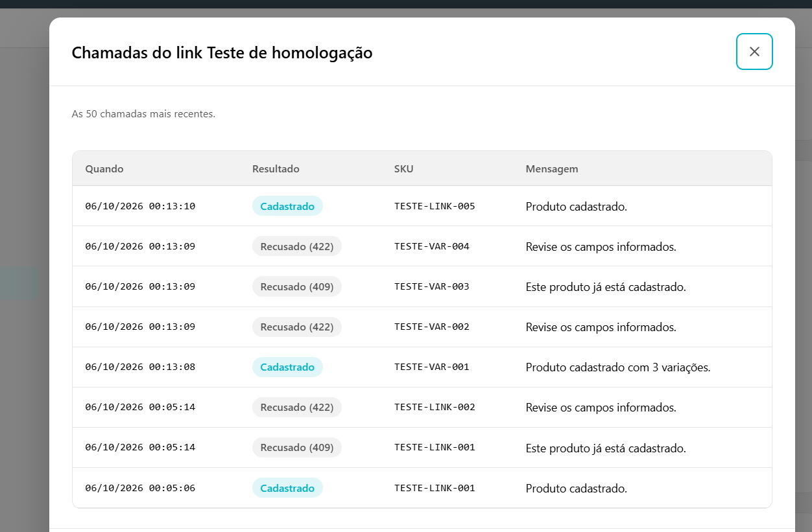The image size is (812, 532).
Task: Click já está cadastrado message for TESTE-LINK-001
Action: (606, 448)
